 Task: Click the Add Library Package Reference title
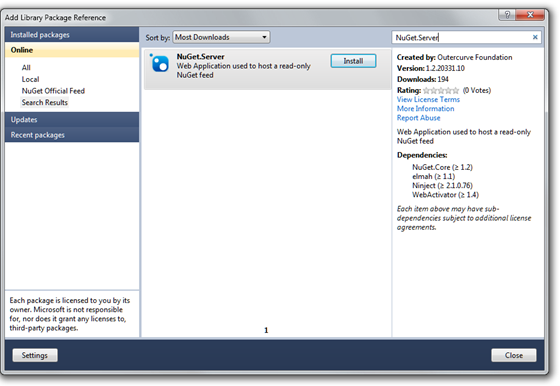(55, 17)
